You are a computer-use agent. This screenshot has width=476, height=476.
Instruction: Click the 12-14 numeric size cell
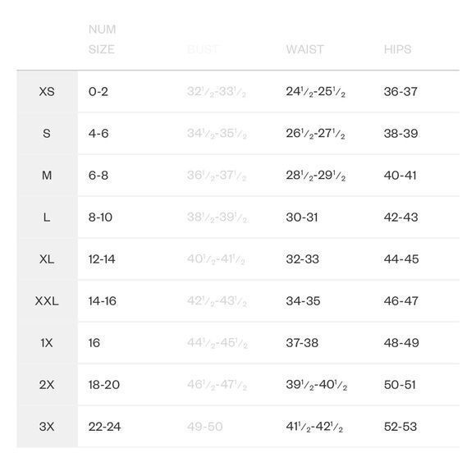point(102,259)
